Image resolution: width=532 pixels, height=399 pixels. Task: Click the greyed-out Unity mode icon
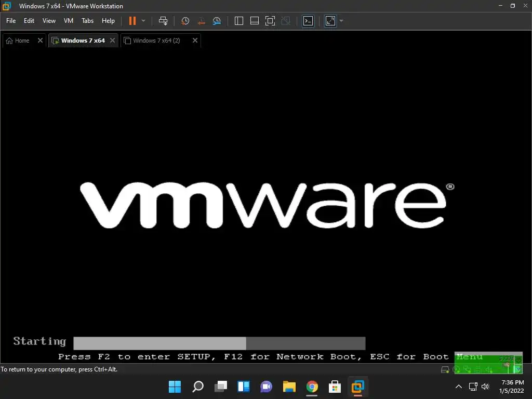pos(286,21)
